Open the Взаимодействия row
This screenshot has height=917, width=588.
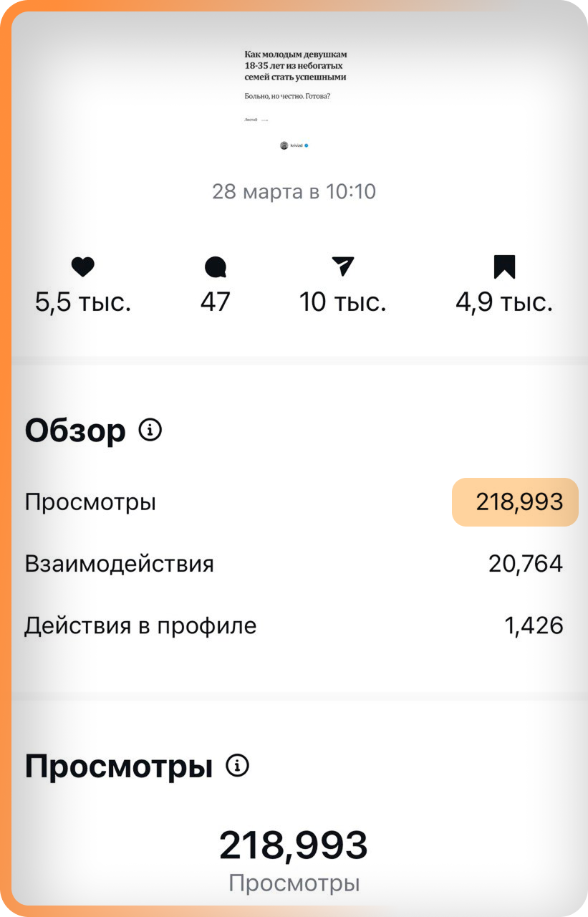click(x=294, y=564)
